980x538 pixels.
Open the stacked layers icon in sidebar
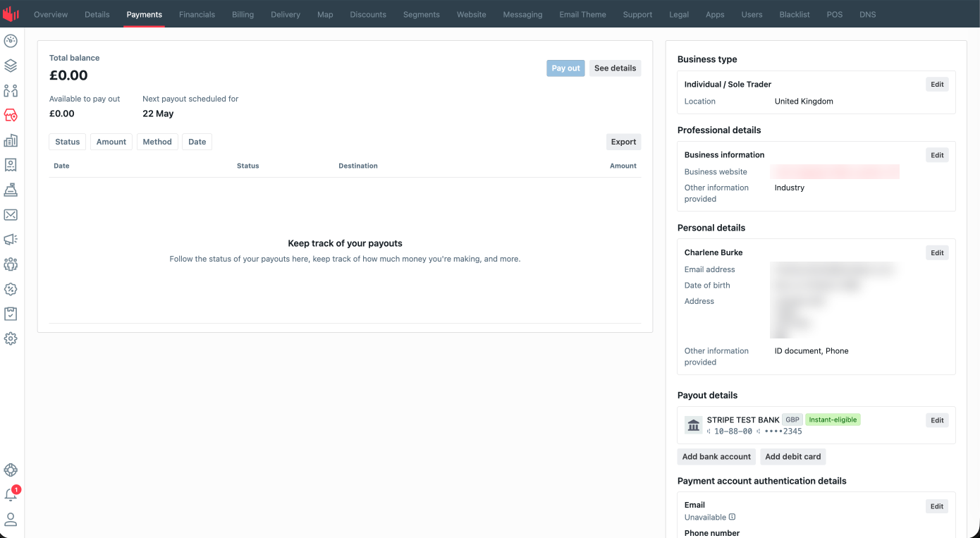click(11, 66)
